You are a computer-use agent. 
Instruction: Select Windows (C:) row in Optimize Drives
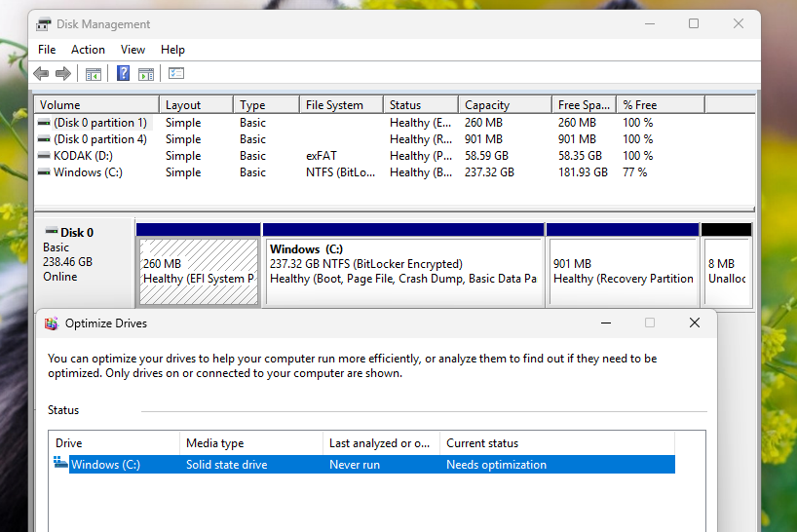pyautogui.click(x=364, y=465)
